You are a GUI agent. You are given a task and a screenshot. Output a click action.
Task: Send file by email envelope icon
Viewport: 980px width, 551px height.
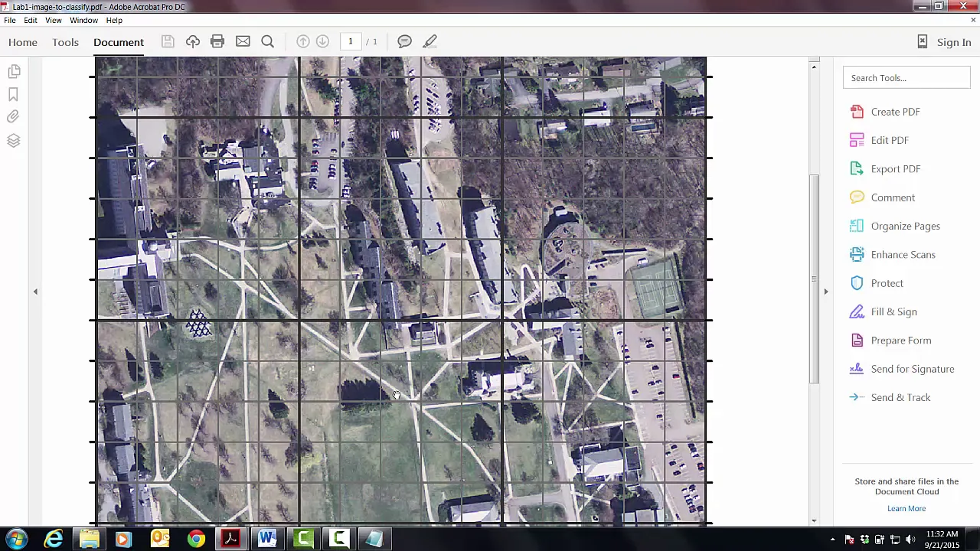[243, 41]
